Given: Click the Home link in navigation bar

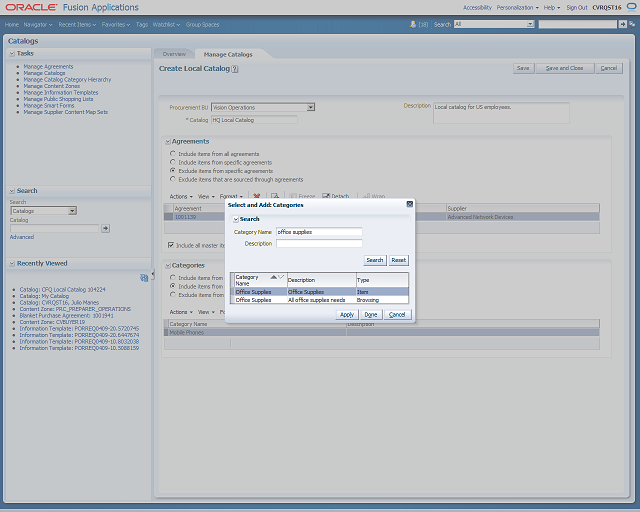Looking at the screenshot, I should pyautogui.click(x=11, y=24).
